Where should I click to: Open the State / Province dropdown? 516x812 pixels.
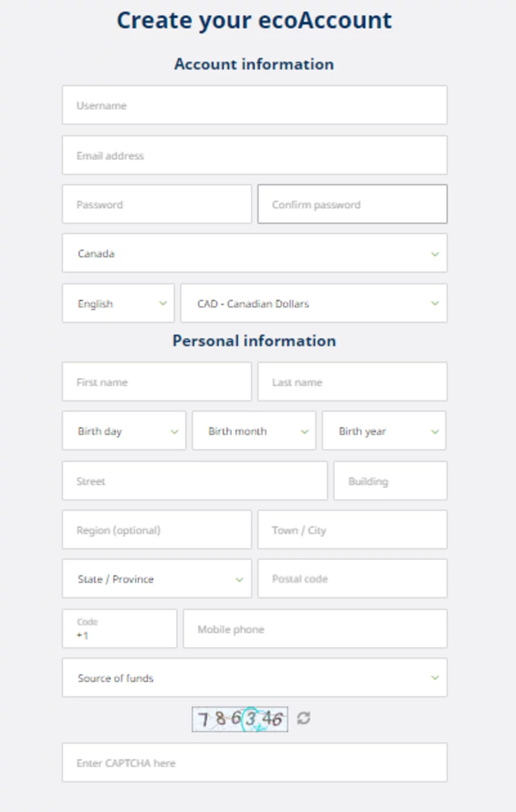(157, 579)
